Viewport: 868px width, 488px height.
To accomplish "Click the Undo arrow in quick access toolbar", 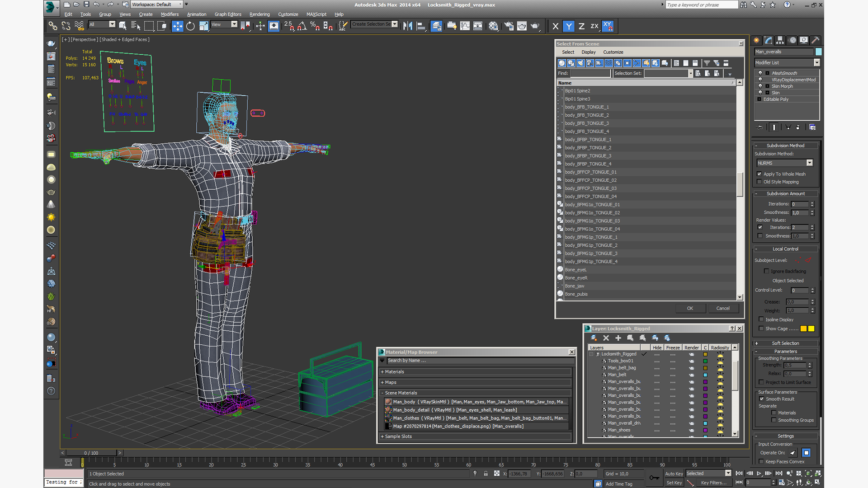I will click(x=96, y=5).
